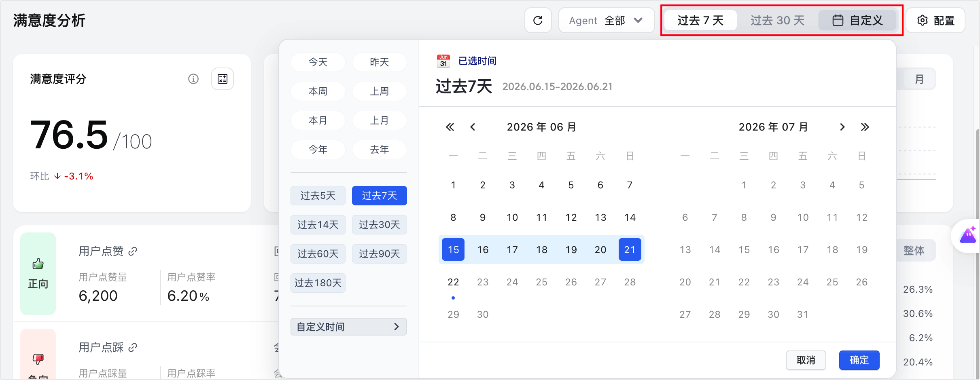The height and width of the screenshot is (380, 980).
Task: Go back one year with double-left arrow
Action: [x=450, y=127]
